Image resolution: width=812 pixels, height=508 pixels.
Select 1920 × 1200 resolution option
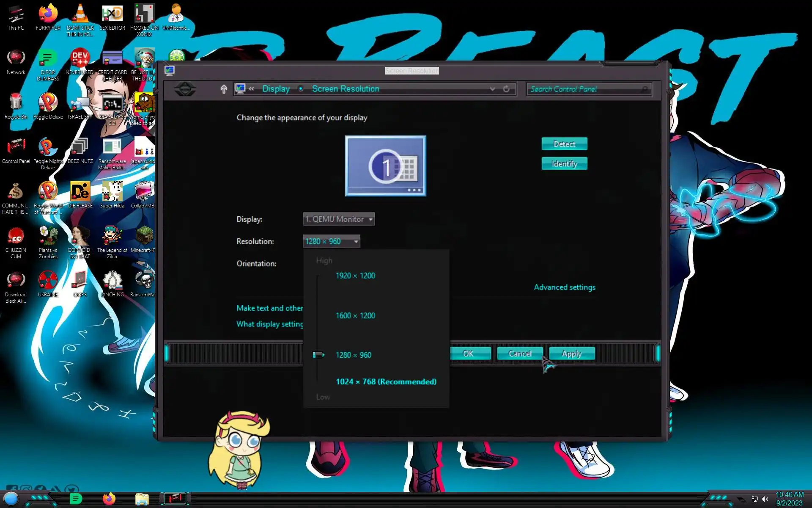(355, 276)
